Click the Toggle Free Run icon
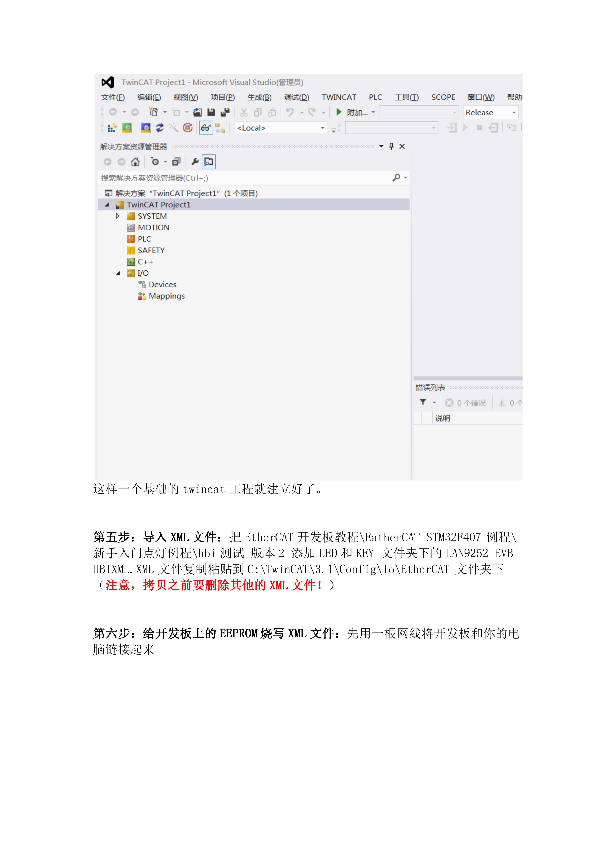The image size is (614, 868). click(188, 128)
